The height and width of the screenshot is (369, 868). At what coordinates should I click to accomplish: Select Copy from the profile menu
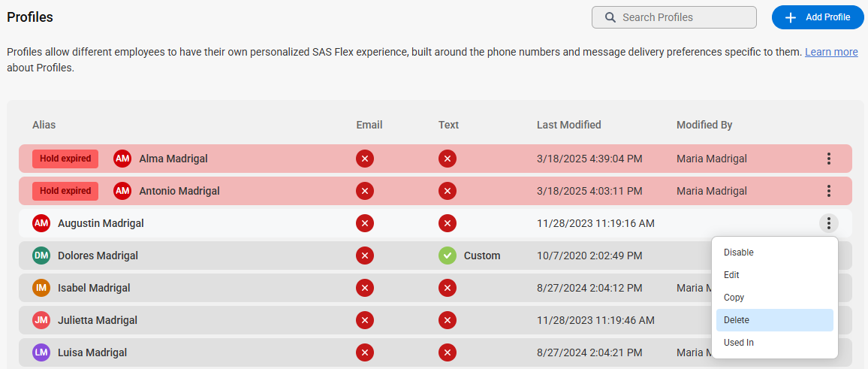774,298
